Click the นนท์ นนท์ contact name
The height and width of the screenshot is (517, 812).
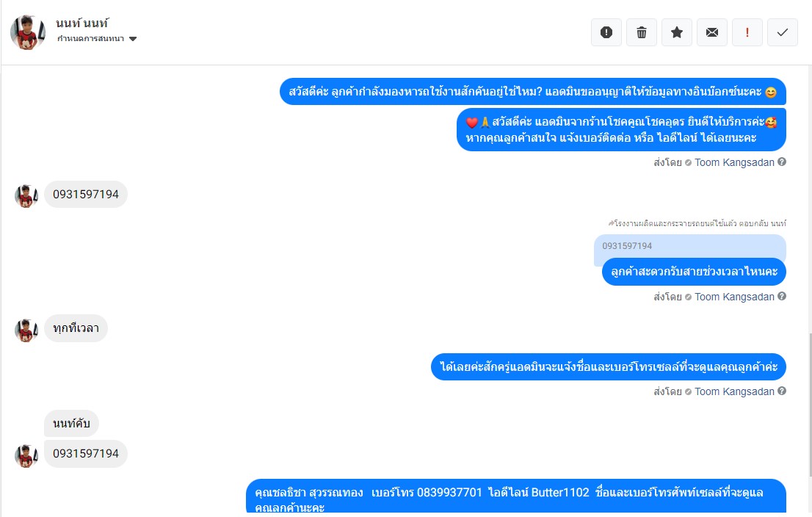coord(81,23)
